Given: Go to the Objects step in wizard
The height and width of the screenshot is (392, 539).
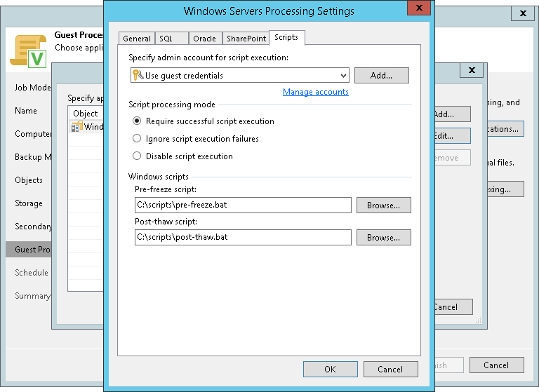Looking at the screenshot, I should tap(29, 180).
